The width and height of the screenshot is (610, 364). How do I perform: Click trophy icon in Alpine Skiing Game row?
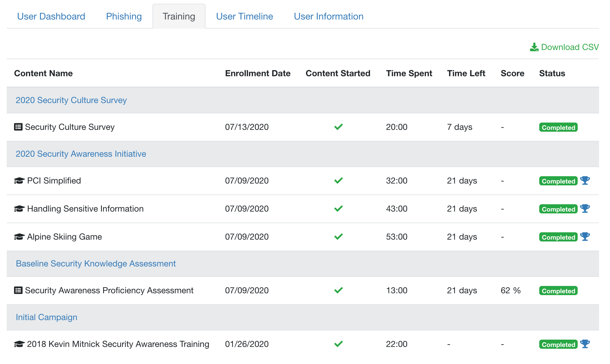pyautogui.click(x=585, y=237)
